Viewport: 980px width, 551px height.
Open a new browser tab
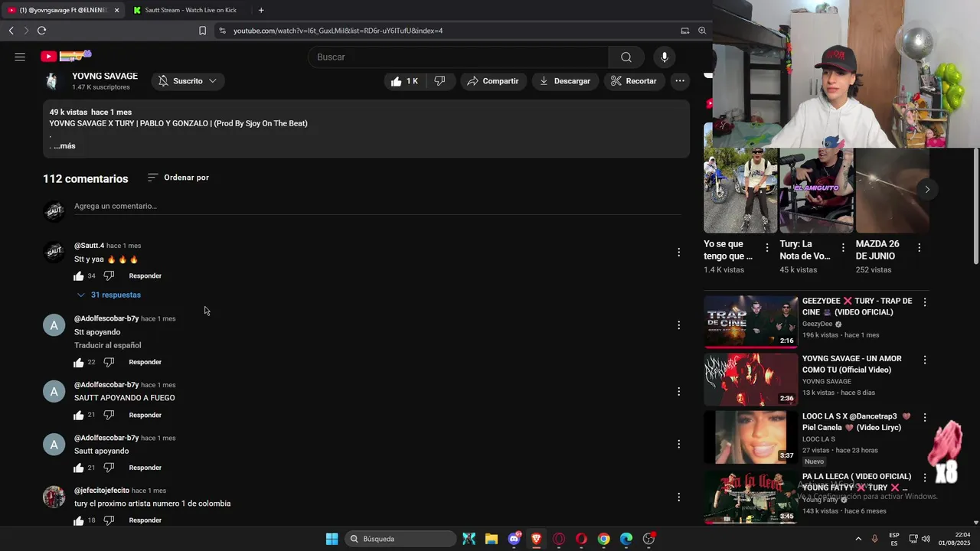click(261, 10)
